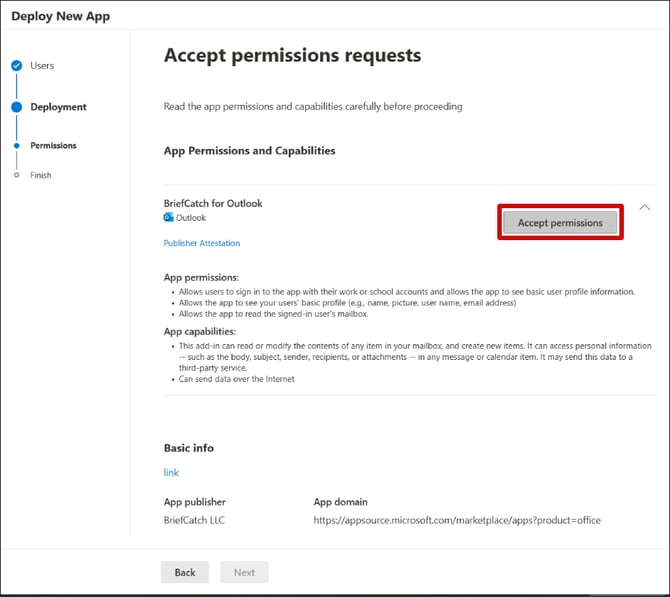Click 'Allows the app to read the signed-in user's mailbox' line
This screenshot has width=670, height=597.
273,314
